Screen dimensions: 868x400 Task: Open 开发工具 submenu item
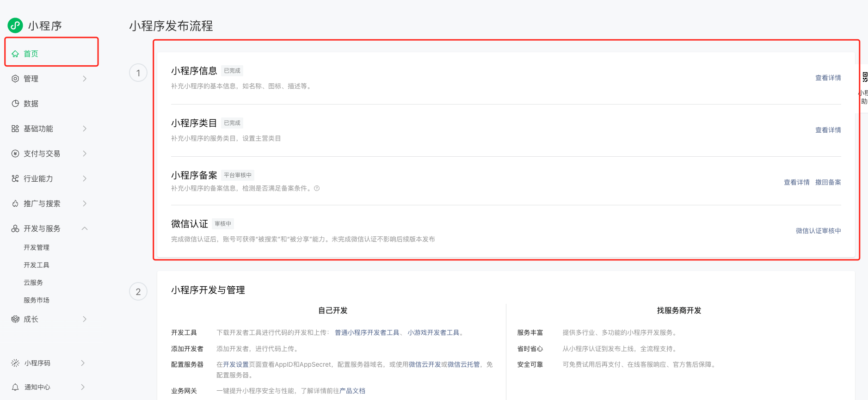[37, 265]
